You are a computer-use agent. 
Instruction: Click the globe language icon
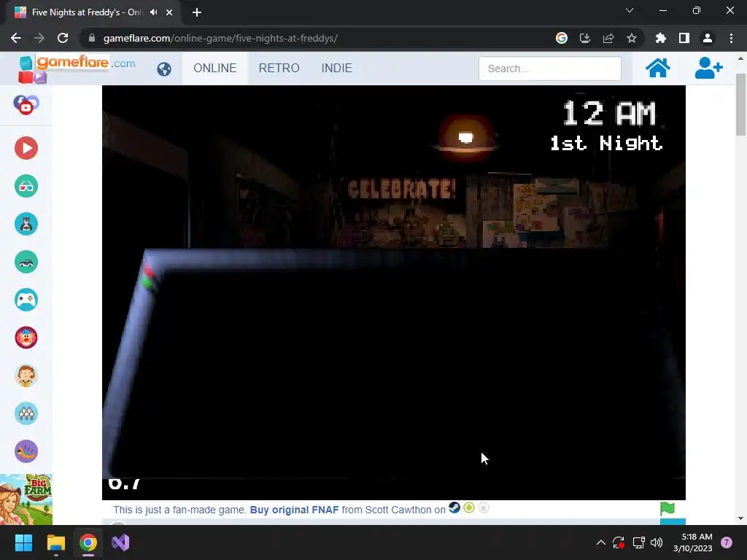point(164,69)
